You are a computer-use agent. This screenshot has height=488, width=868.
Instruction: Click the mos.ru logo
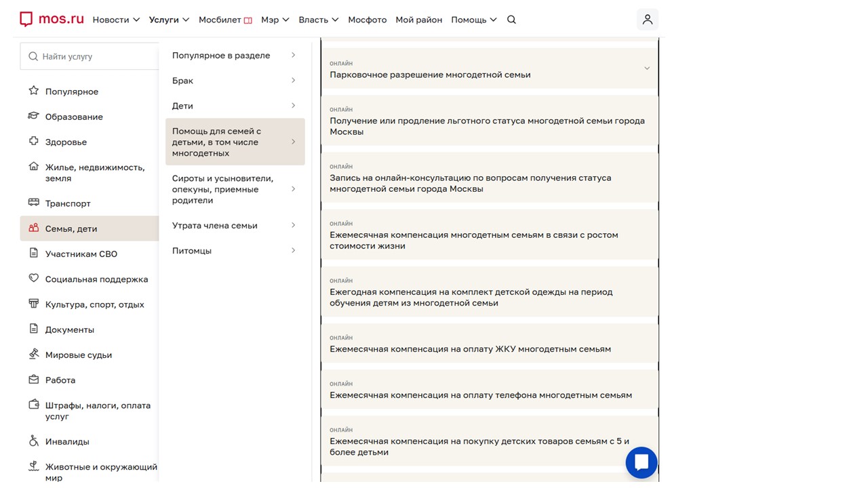pos(52,19)
